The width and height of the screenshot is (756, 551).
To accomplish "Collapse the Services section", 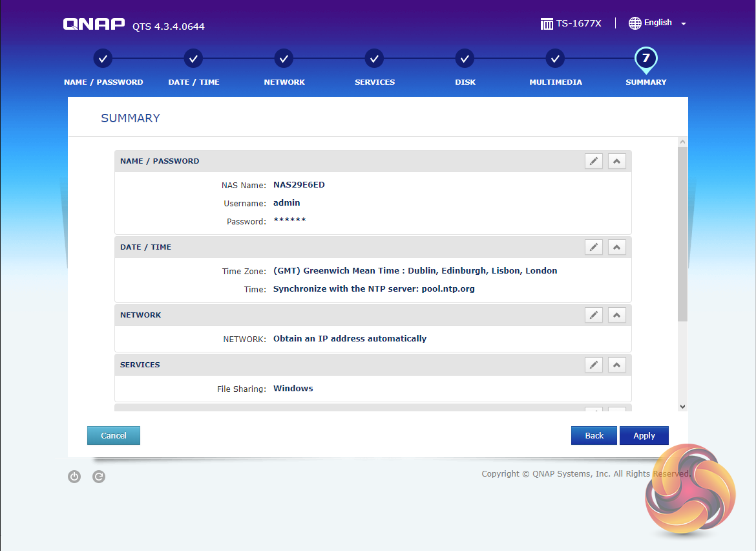I will (x=616, y=365).
